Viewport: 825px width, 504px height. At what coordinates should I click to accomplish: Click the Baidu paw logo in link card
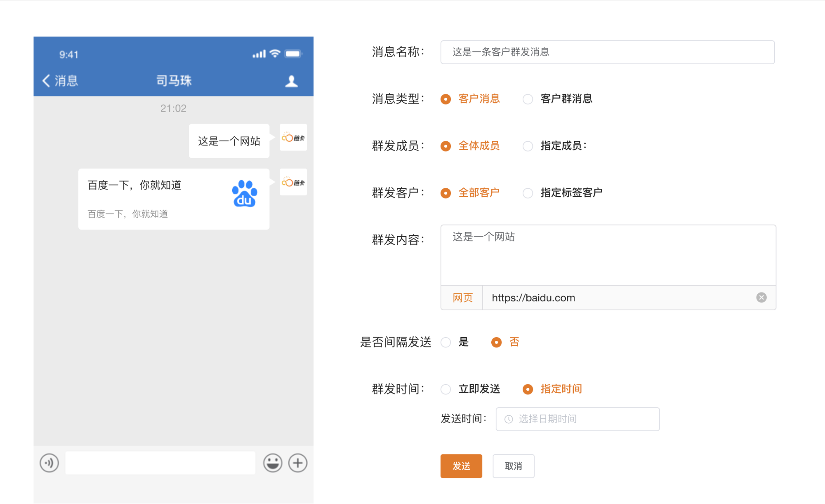[x=245, y=193]
